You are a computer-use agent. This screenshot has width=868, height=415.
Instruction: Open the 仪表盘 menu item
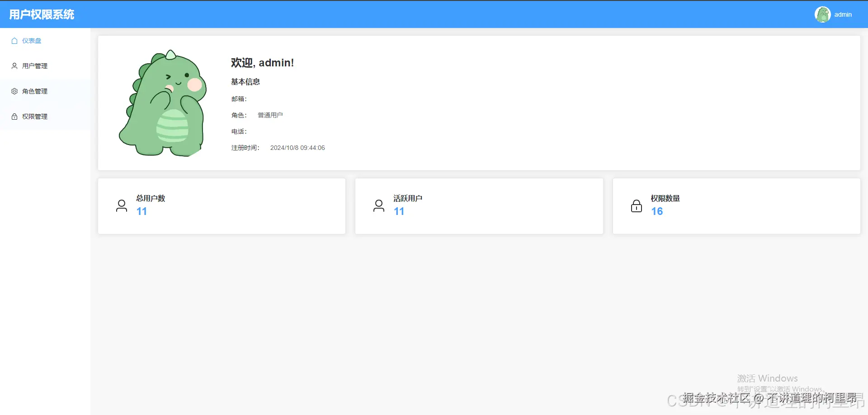click(45, 41)
